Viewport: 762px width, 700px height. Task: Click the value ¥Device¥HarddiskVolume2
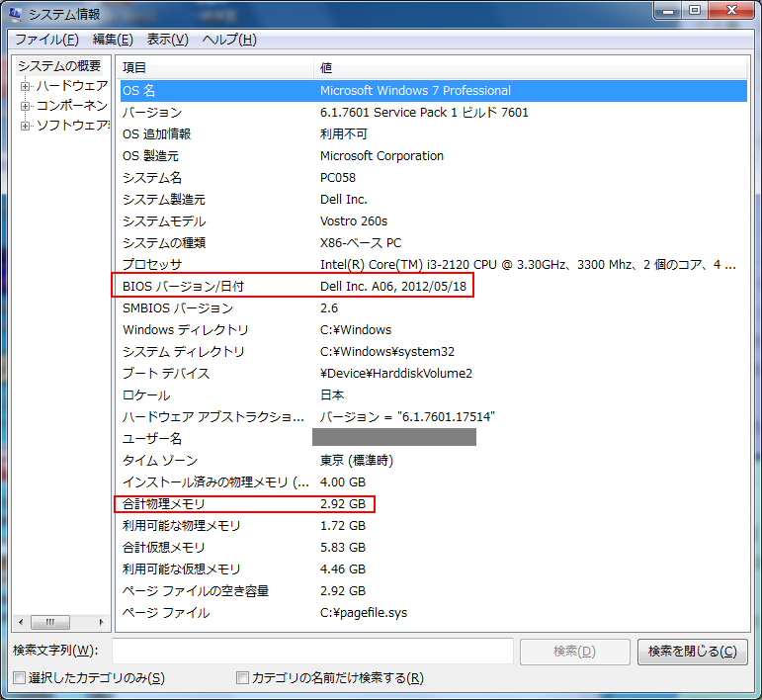(396, 374)
